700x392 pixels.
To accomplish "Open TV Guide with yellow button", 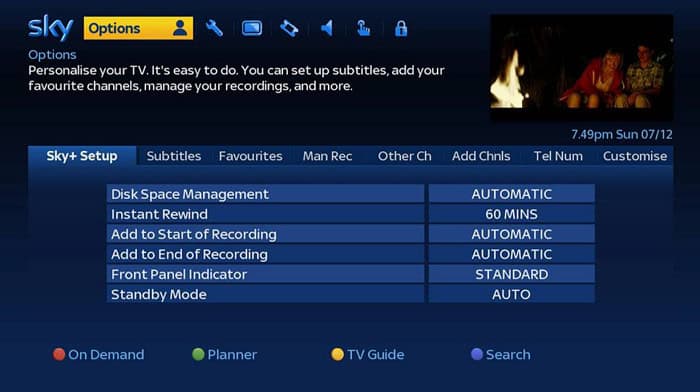I will (367, 354).
